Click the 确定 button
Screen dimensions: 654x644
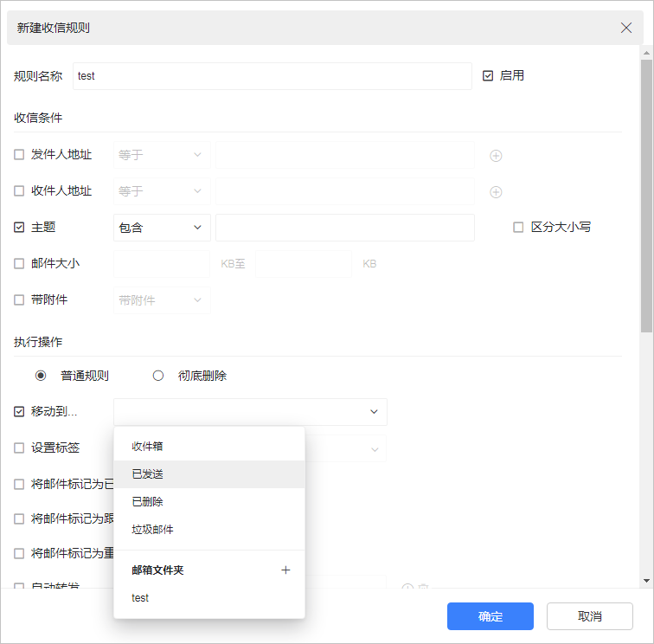pyautogui.click(x=490, y=616)
